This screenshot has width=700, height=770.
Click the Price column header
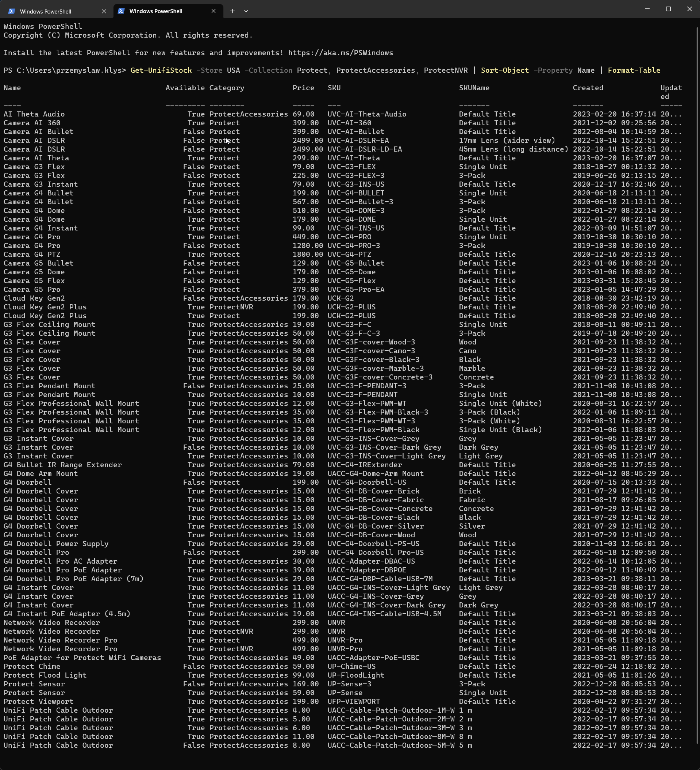(x=303, y=88)
